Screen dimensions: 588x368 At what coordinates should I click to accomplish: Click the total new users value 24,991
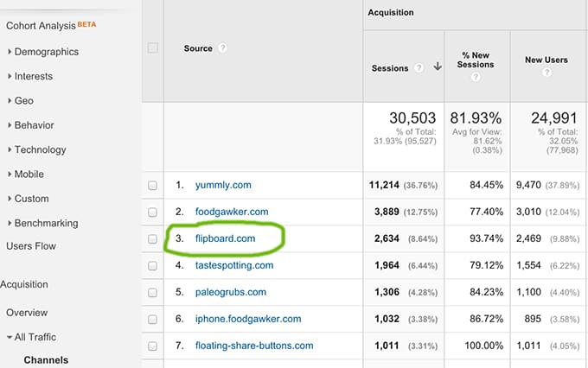pyautogui.click(x=554, y=118)
